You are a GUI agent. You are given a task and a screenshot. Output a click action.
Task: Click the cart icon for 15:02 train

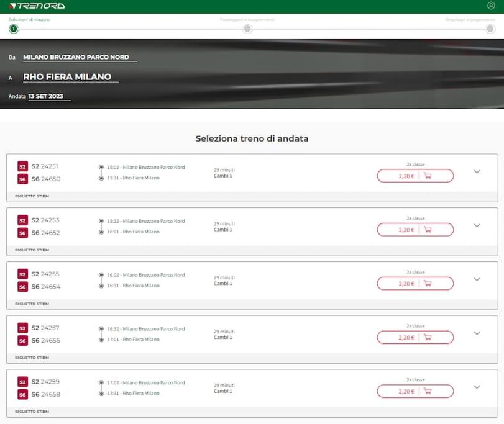(428, 176)
